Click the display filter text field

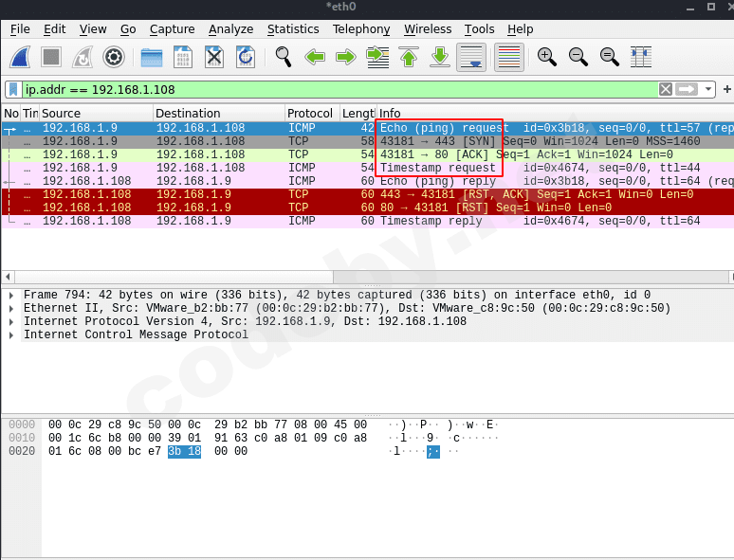tap(332, 89)
